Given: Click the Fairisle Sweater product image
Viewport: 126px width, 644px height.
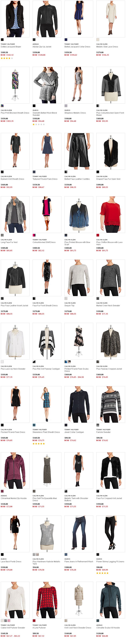Looking at the screenshot, I should point(111,405).
